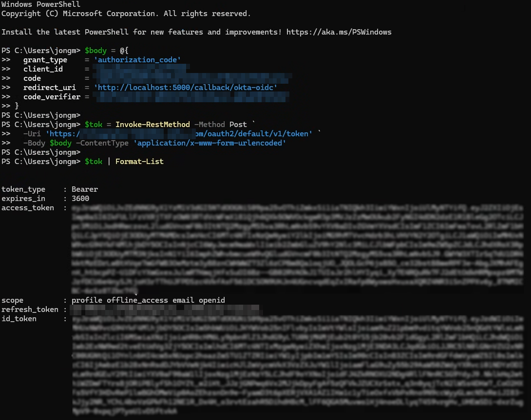Click the -ContentType parameter
The image size is (531, 420).
(x=102, y=143)
